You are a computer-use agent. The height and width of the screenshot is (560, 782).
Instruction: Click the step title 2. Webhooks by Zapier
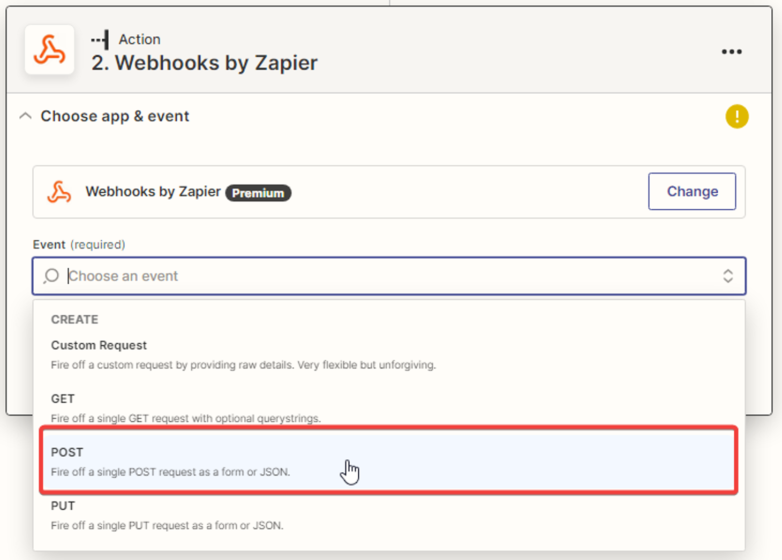(204, 63)
